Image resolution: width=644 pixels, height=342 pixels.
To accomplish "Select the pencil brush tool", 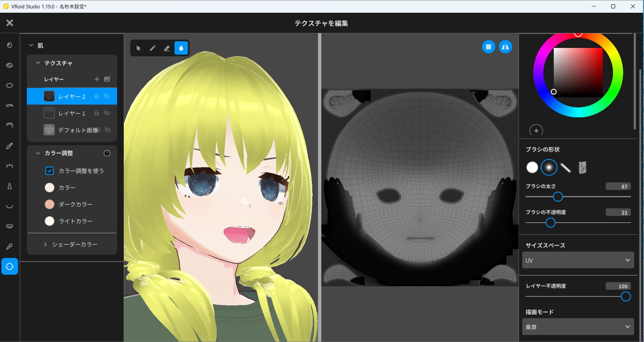I will pos(153,48).
